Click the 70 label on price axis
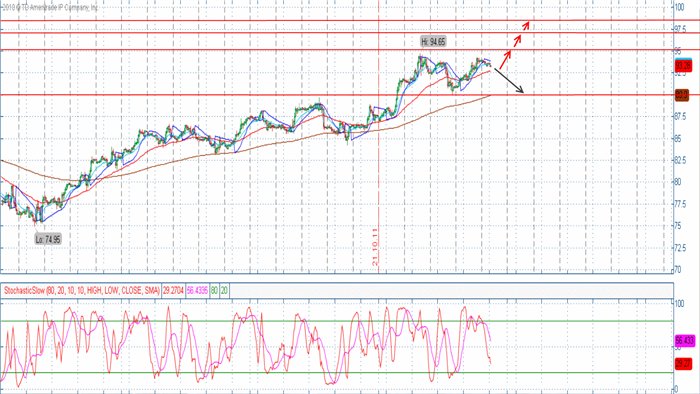This screenshot has width=700, height=394. pos(678,270)
